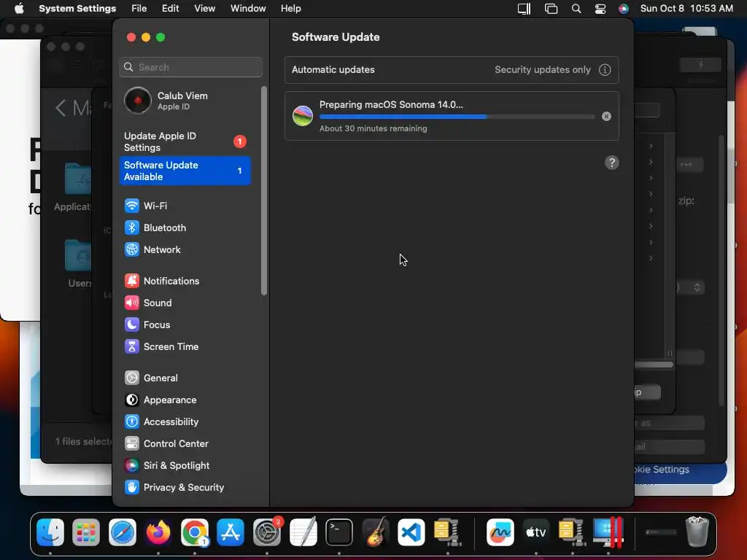Select Software Update Available item
The height and width of the screenshot is (560, 747).
coord(185,171)
